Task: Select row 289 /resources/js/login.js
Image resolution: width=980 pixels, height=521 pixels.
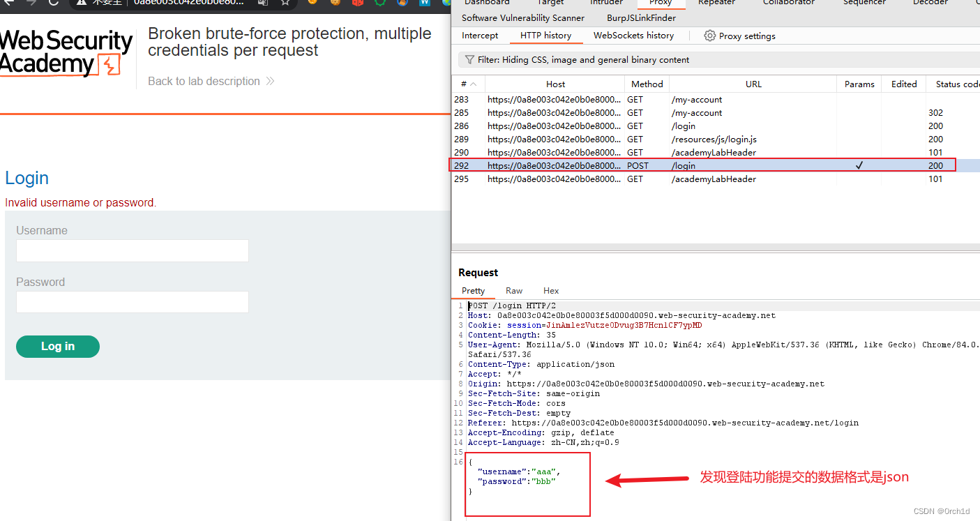Action: 716,139
